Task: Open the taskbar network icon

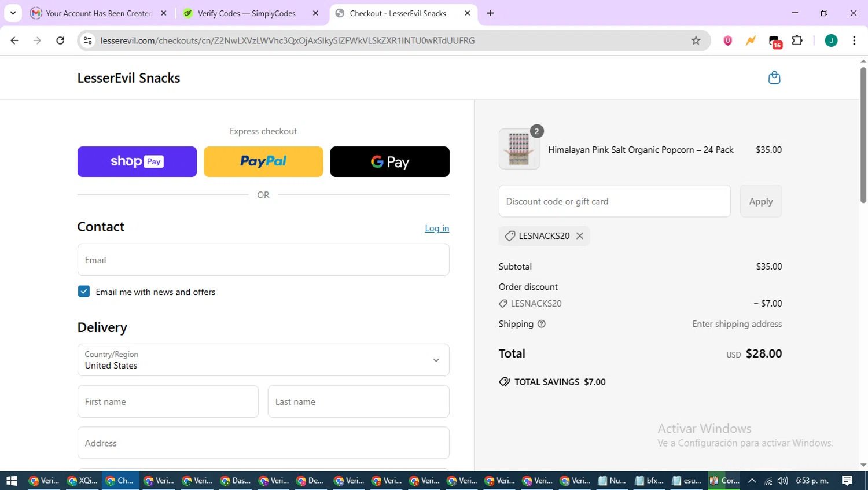Action: 768,481
